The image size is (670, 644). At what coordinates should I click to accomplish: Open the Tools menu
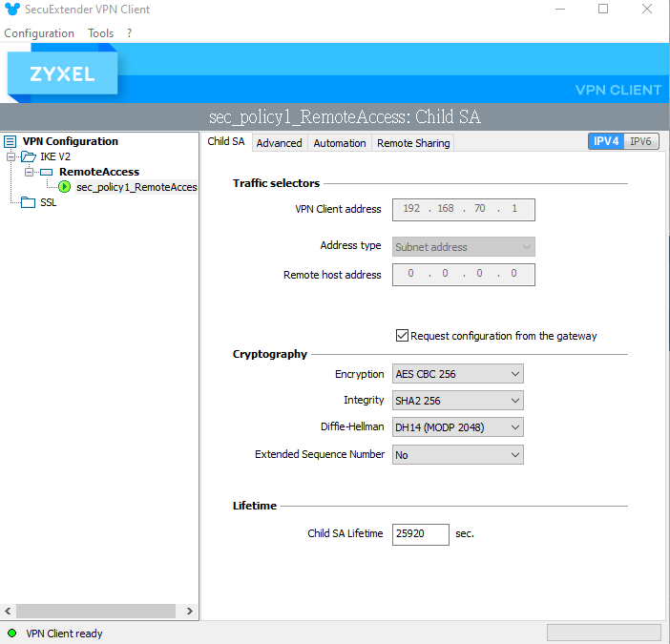101,33
